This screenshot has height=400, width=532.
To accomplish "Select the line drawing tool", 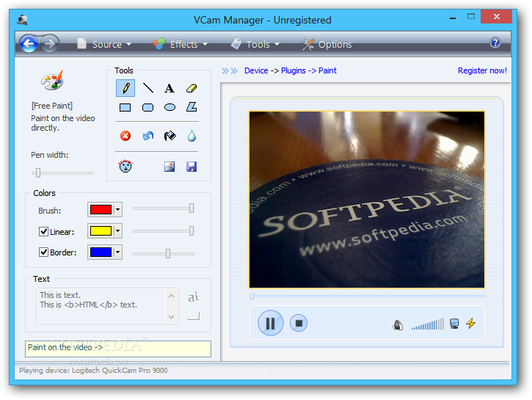I will 148,88.
